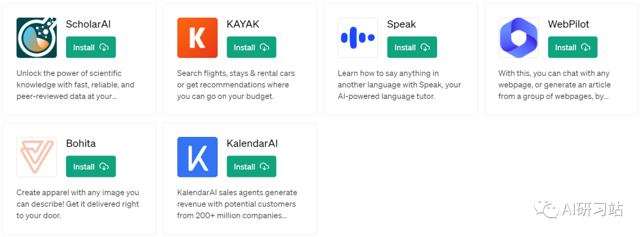Install the WebPilot plugin
Viewport: 644px width, 237px height.
pyautogui.click(x=572, y=47)
